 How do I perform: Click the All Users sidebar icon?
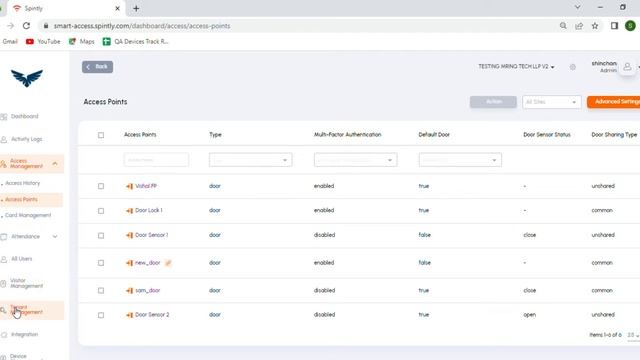pos(4,259)
